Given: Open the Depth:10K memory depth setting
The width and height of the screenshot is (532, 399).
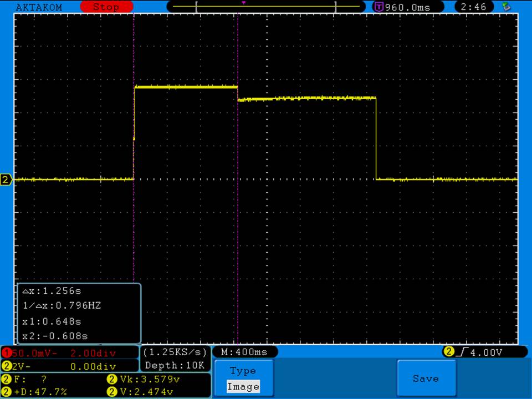Looking at the screenshot, I should (x=175, y=365).
